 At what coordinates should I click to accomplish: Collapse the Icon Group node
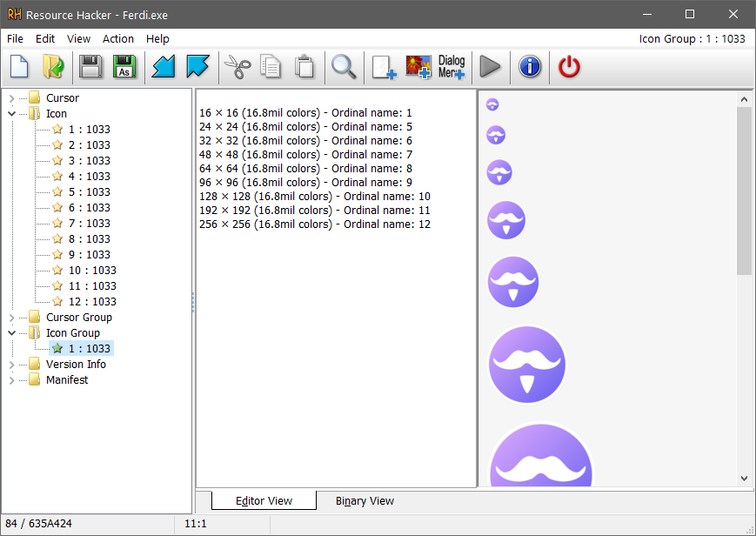click(11, 333)
